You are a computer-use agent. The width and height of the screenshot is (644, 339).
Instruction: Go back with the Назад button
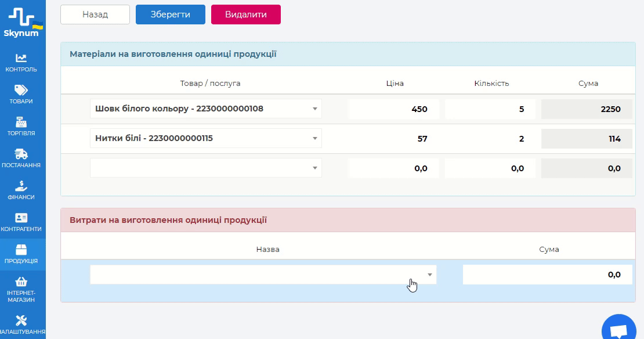tap(95, 15)
